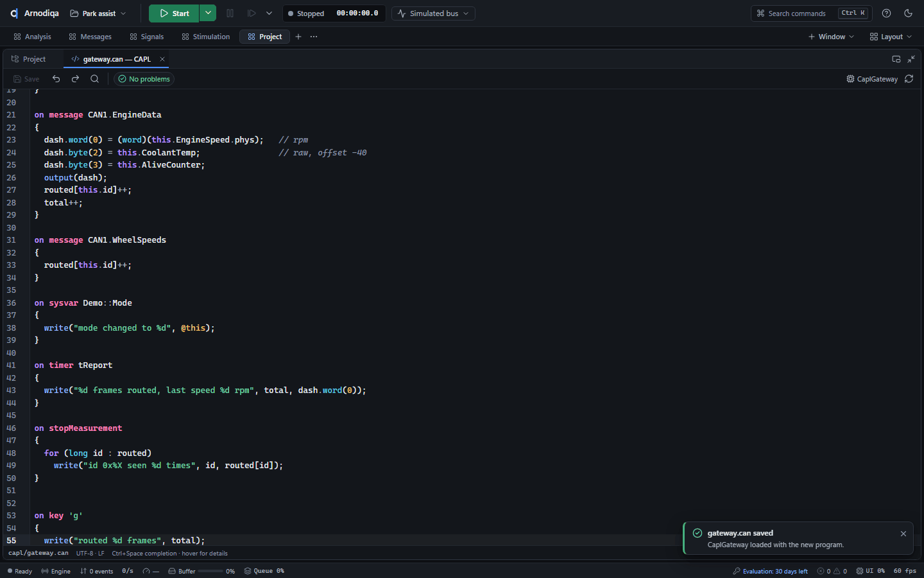This screenshot has height=578, width=924.
Task: Open the help icon
Action: (886, 13)
